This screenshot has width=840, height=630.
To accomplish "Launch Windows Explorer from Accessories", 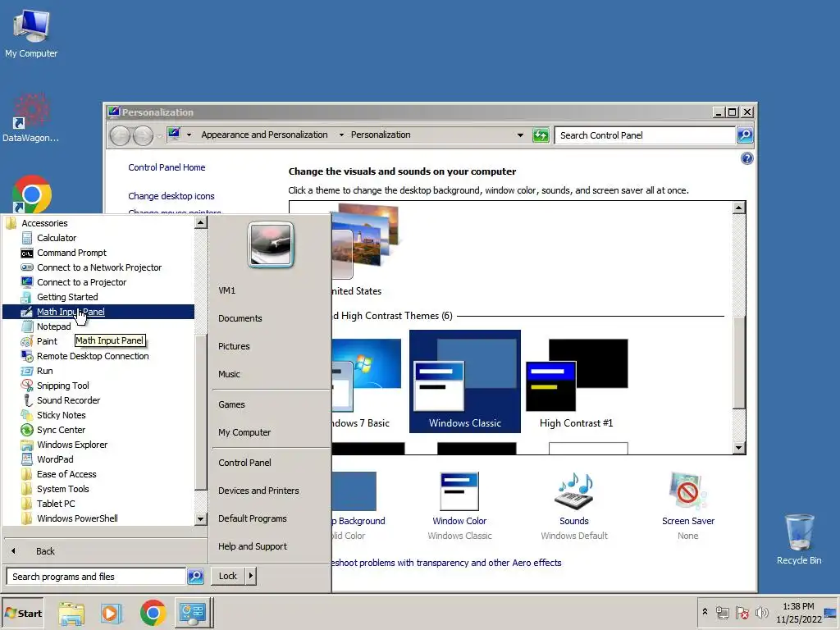I will (x=72, y=445).
